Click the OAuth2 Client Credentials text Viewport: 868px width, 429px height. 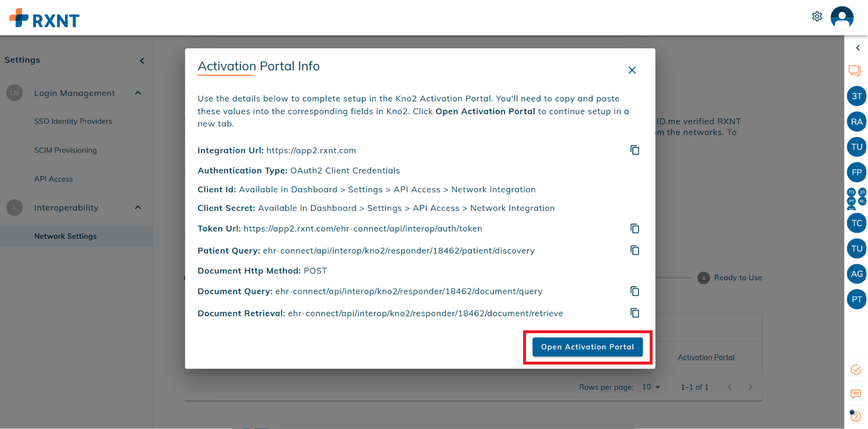345,171
